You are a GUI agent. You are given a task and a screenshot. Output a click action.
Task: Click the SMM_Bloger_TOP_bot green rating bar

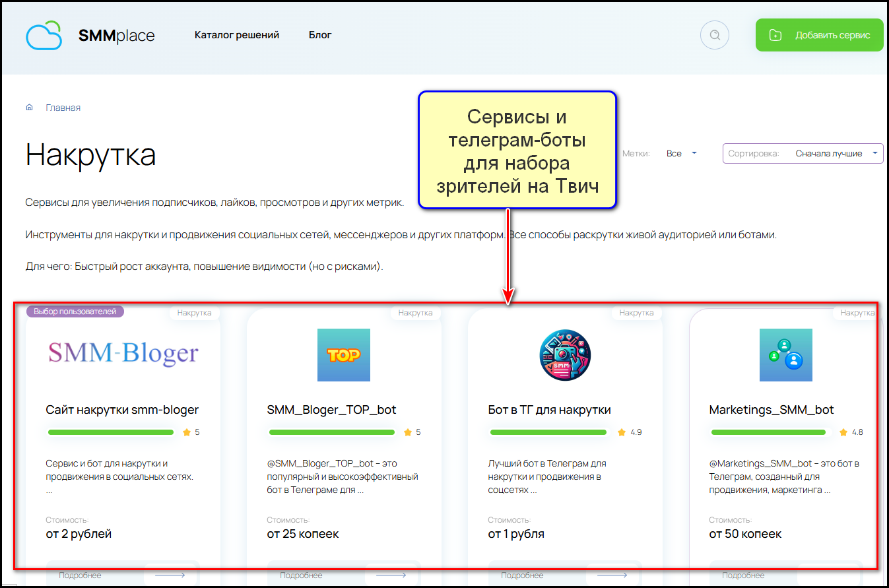[332, 432]
